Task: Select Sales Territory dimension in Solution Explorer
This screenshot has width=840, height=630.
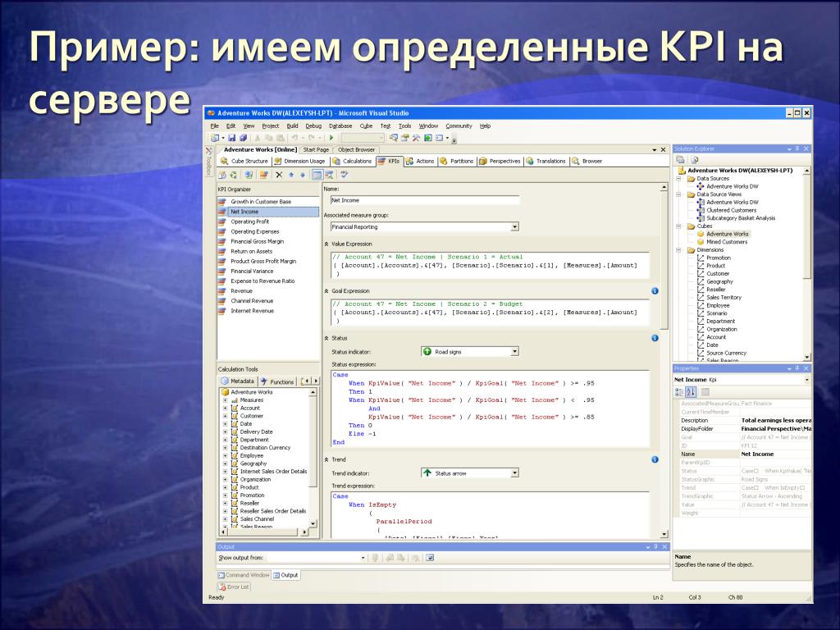Action: pyautogui.click(x=724, y=297)
